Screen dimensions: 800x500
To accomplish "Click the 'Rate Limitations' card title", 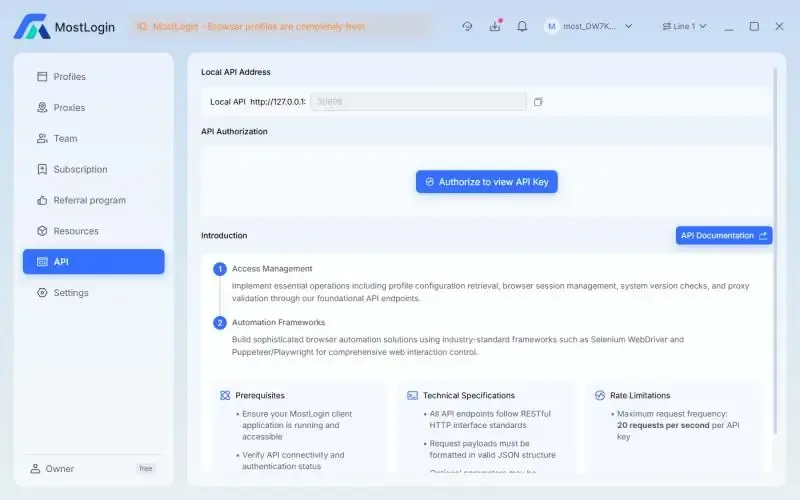I will point(640,395).
